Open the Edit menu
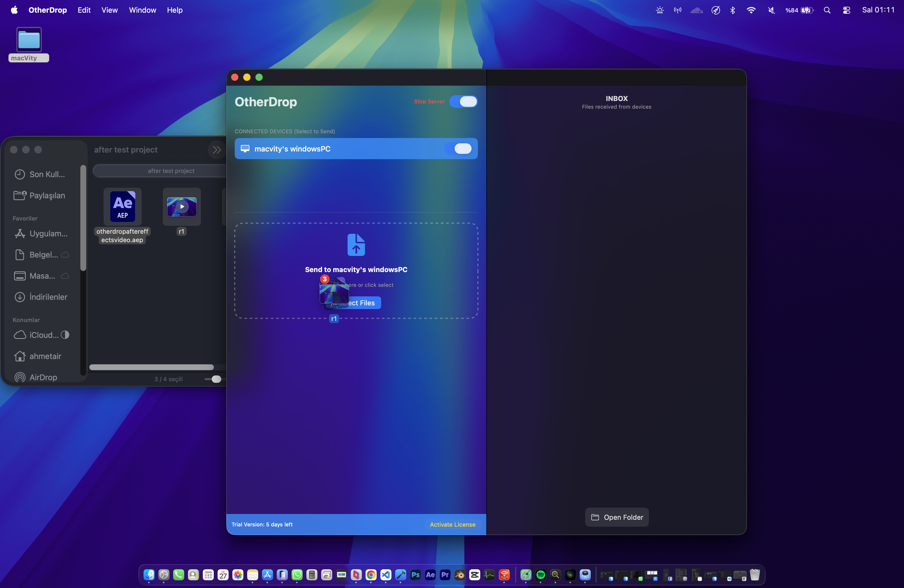The height and width of the screenshot is (588, 904). click(x=84, y=10)
